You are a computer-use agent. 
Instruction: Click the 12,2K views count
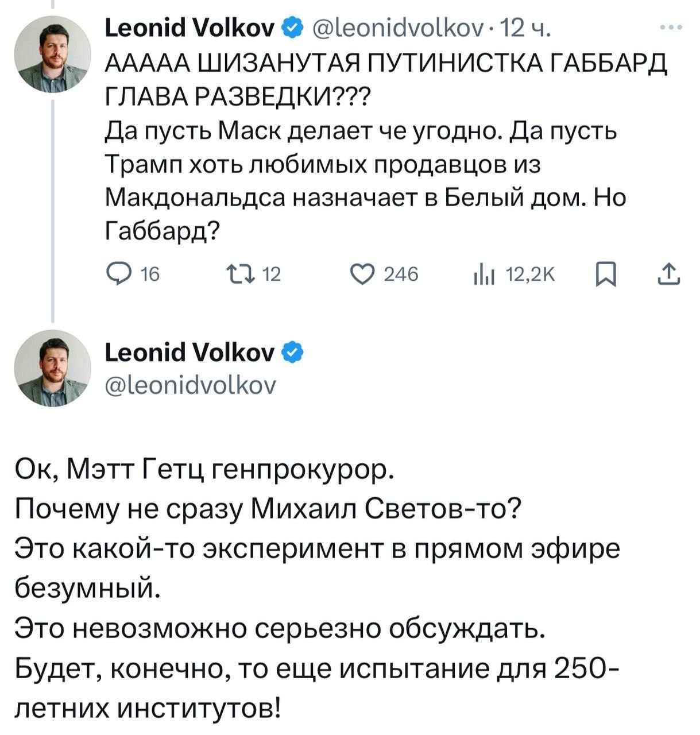point(529,276)
